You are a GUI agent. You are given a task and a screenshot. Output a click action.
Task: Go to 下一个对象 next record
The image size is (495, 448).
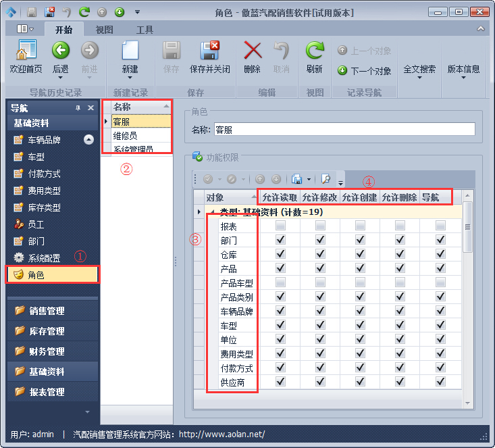365,70
